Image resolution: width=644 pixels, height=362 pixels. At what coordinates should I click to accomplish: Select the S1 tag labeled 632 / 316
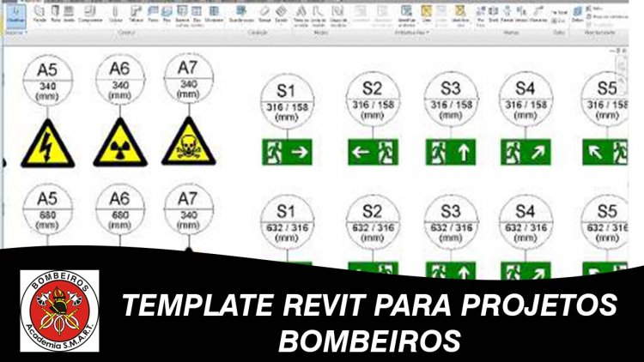[x=287, y=222]
